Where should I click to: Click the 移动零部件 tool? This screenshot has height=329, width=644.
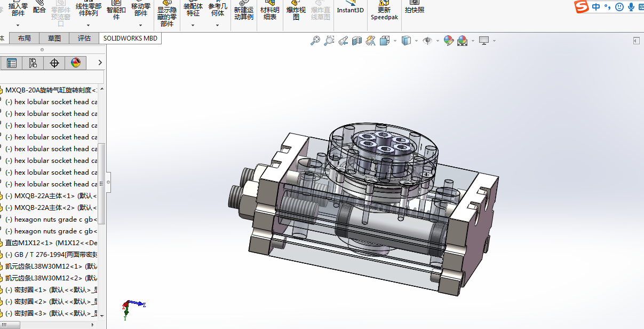click(141, 9)
